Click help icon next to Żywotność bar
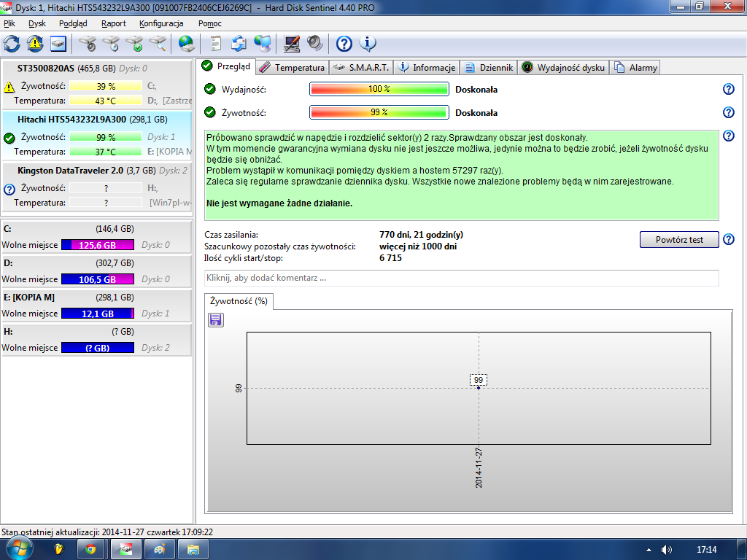Screen dimensions: 747x560 pyautogui.click(x=729, y=112)
